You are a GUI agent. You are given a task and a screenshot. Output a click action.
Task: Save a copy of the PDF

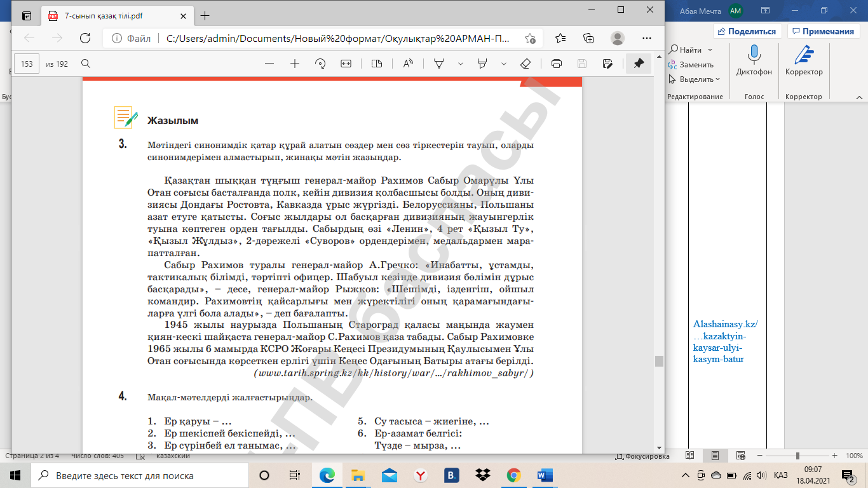pos(607,64)
